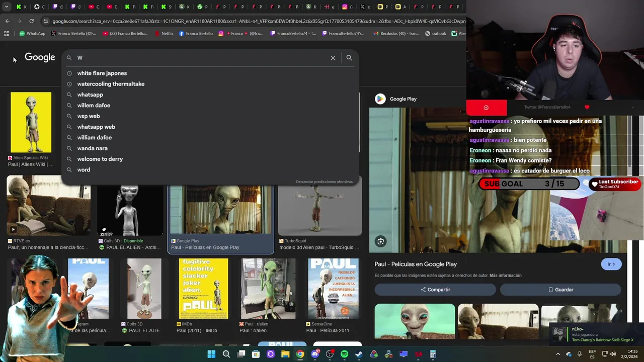
Task: Click the Guardar button
Action: tap(560, 290)
